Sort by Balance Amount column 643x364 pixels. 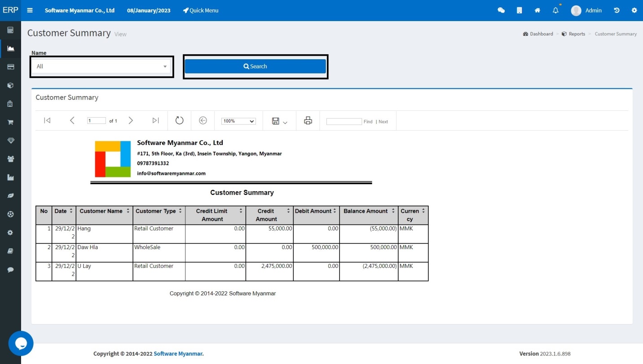tap(393, 211)
